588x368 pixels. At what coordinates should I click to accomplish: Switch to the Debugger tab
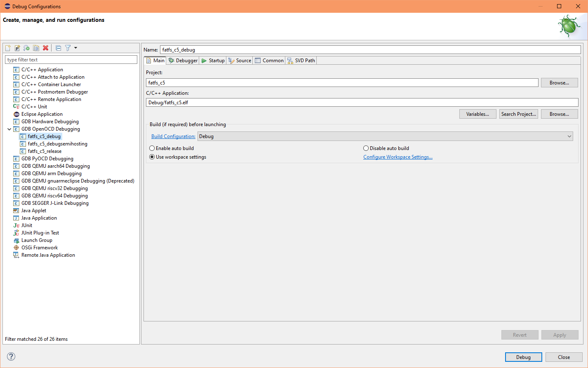click(182, 60)
